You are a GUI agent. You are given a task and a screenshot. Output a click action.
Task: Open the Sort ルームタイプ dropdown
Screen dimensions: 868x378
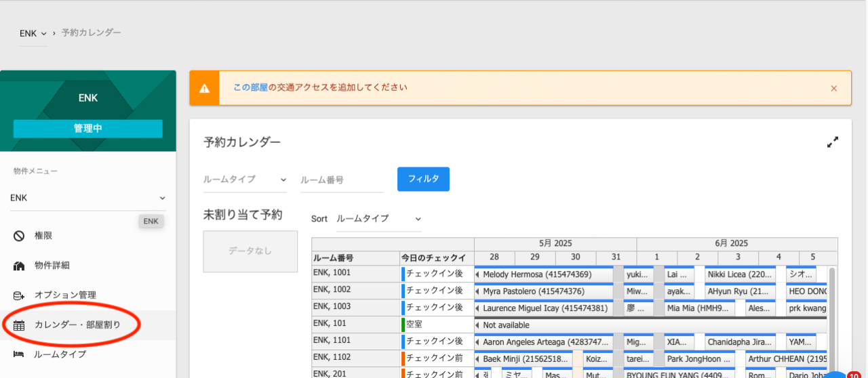[x=378, y=219]
